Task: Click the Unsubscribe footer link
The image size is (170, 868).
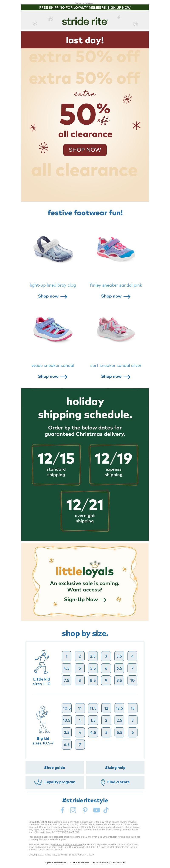Action: [118, 862]
